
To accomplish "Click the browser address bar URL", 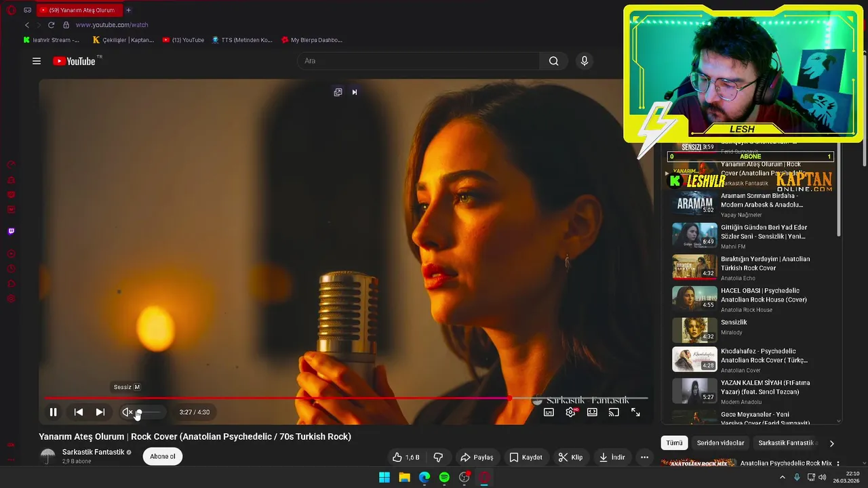I will tap(112, 25).
